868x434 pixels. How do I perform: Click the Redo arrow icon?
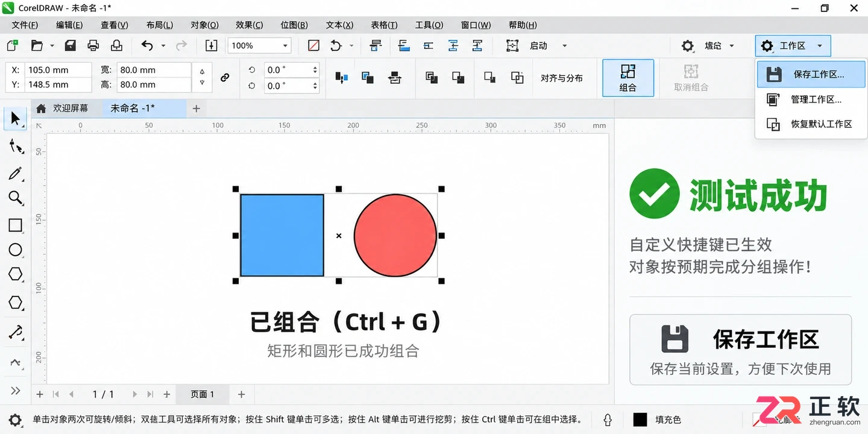tap(181, 46)
